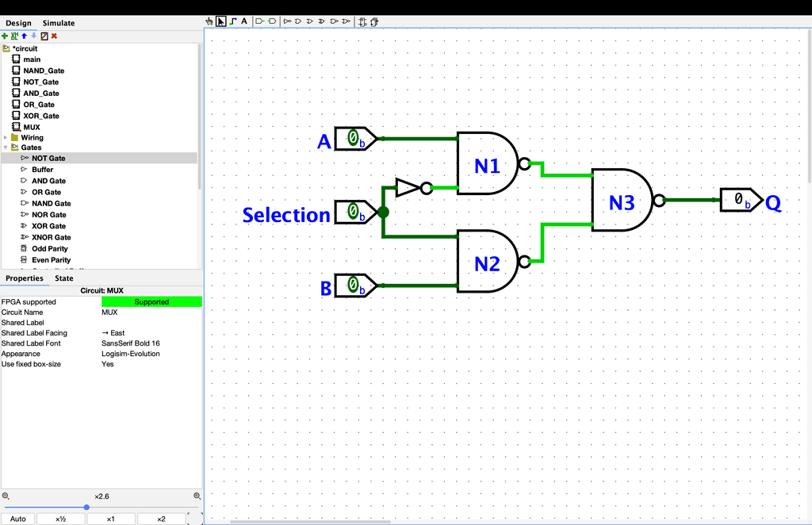
Task: Click the zoom slider handle
Action: coord(86,507)
